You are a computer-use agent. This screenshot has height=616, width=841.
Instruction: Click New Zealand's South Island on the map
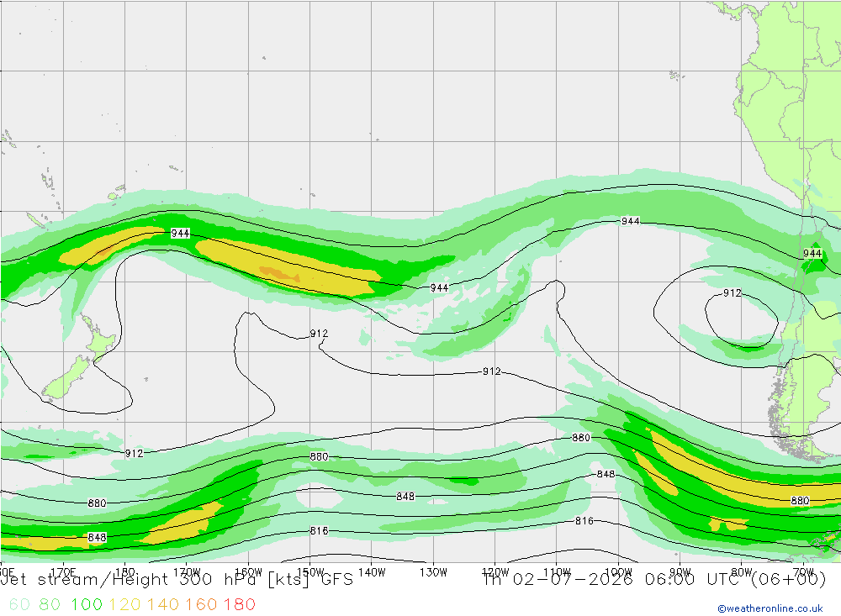(x=65, y=380)
